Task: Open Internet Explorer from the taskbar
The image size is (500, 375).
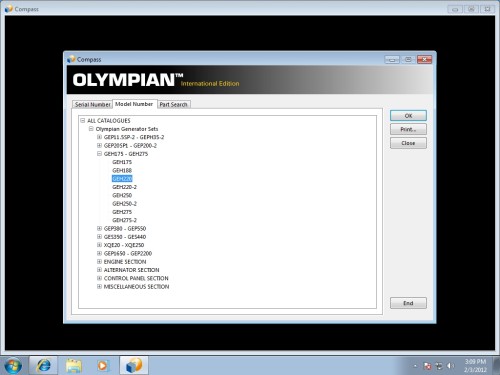Action: point(44,365)
